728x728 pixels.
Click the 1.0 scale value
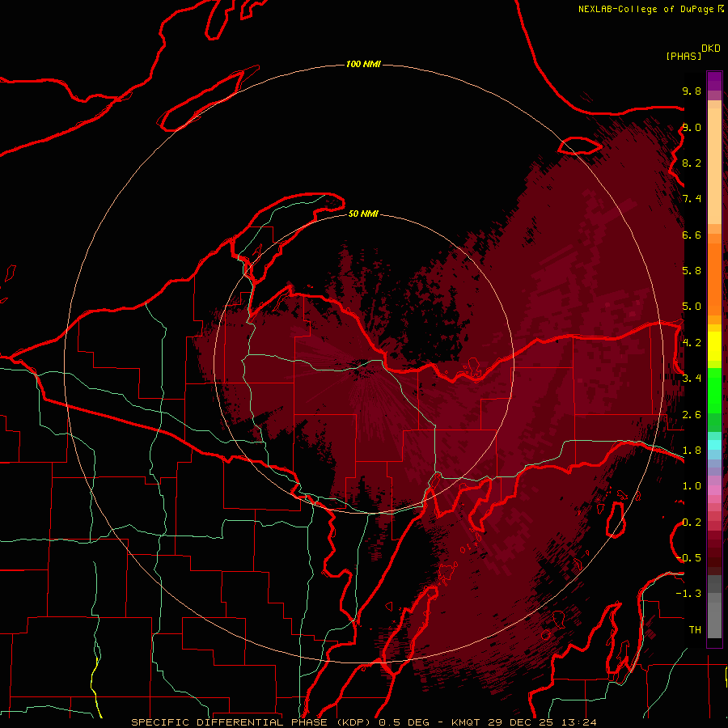pyautogui.click(x=692, y=486)
